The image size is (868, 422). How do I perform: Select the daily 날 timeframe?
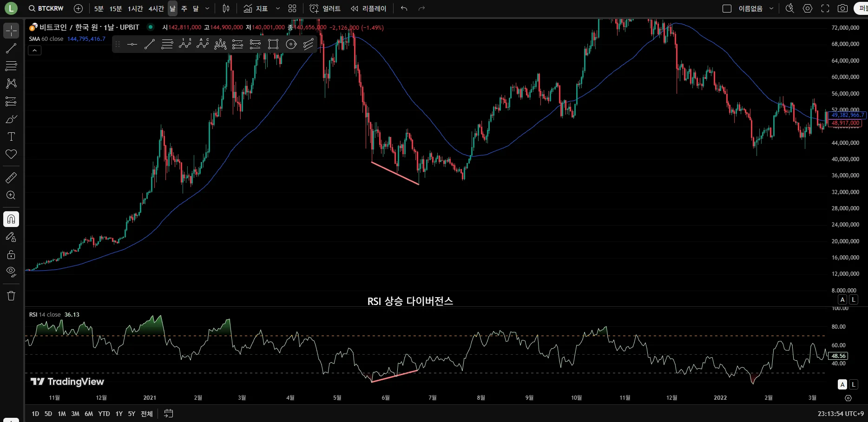172,8
